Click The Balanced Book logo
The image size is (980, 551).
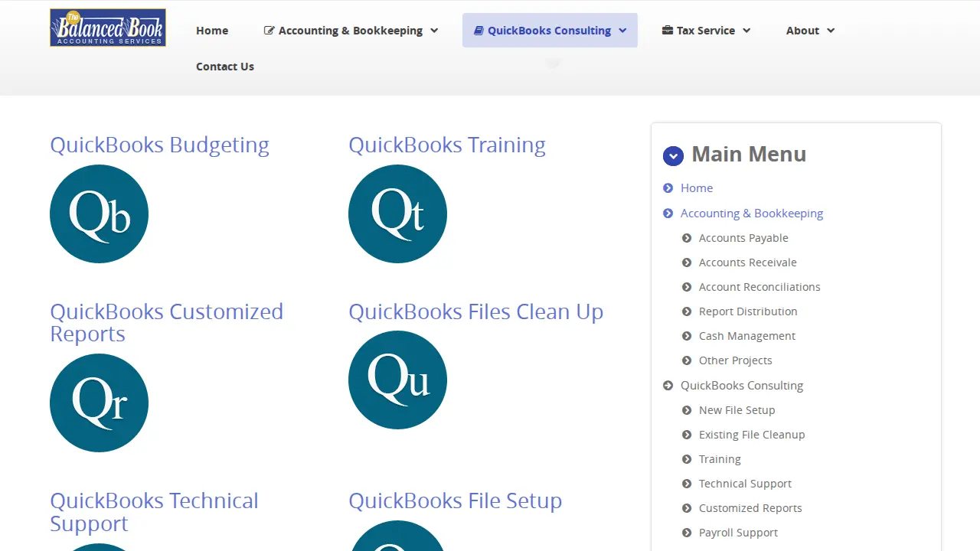tap(108, 28)
